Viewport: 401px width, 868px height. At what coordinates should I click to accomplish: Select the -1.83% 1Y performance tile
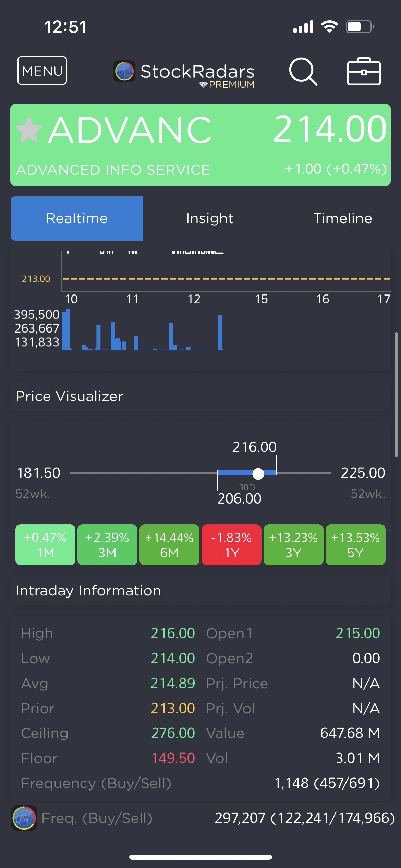click(x=231, y=545)
